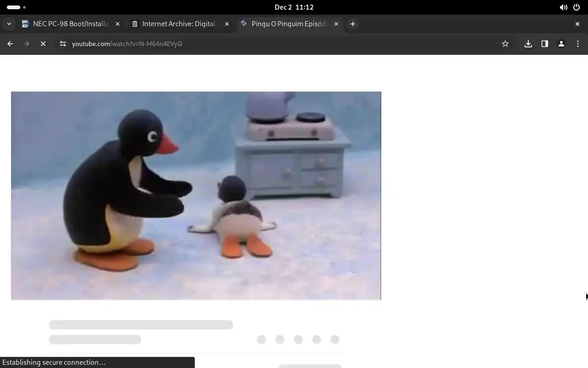
Task: Open the profile account icon
Action: [x=561, y=44]
